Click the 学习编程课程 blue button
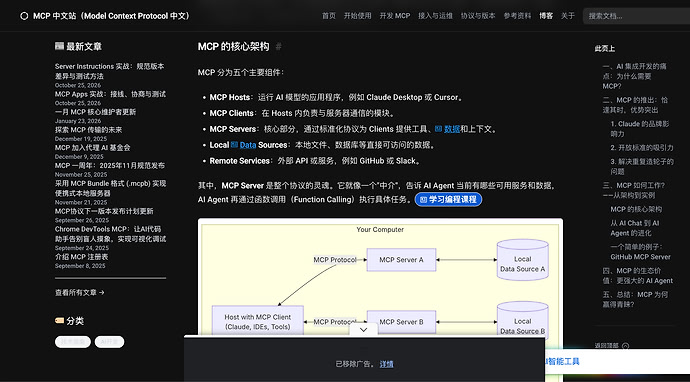The height and width of the screenshot is (382, 690). coord(448,199)
